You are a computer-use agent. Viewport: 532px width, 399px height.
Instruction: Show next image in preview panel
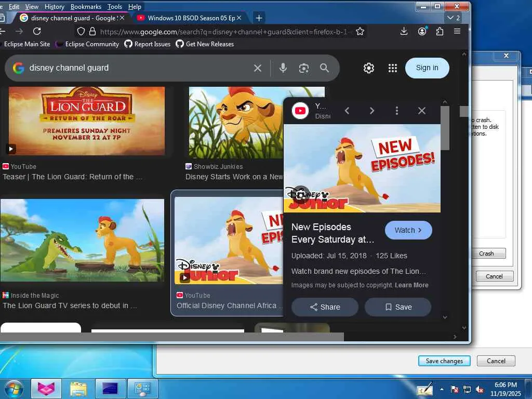[x=372, y=111]
